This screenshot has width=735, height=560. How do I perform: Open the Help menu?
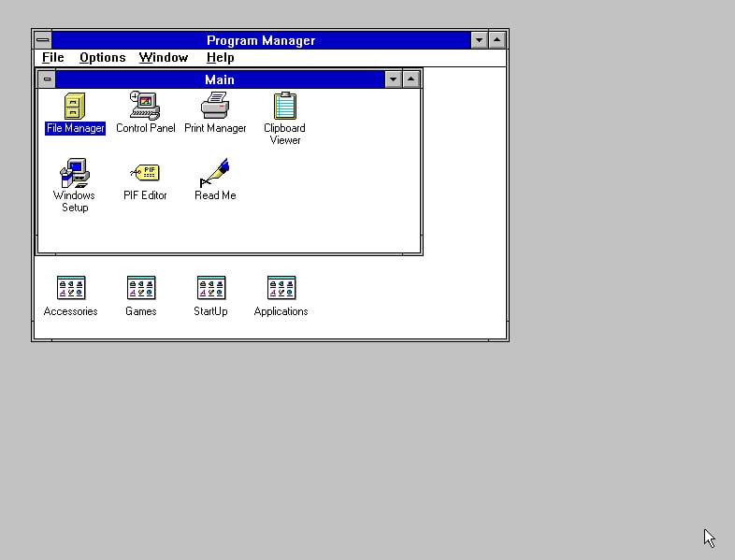tap(221, 58)
